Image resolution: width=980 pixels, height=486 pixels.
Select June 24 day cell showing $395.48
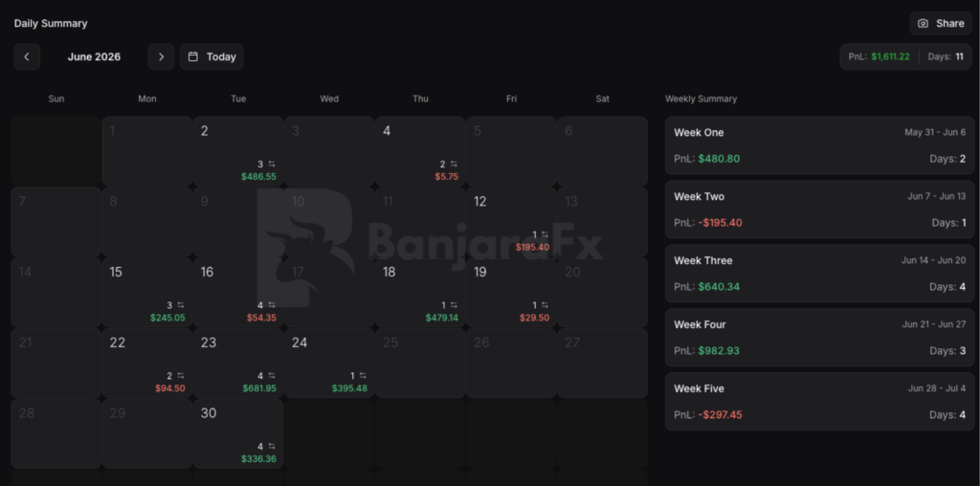[329, 363]
